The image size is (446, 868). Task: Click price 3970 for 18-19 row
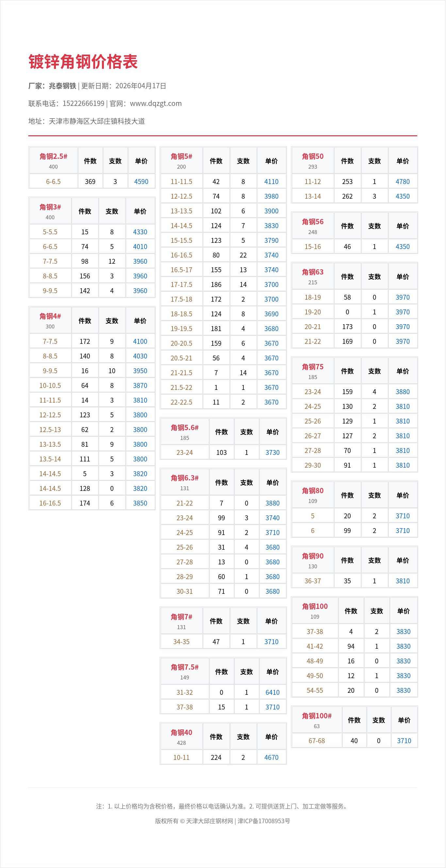coord(403,297)
